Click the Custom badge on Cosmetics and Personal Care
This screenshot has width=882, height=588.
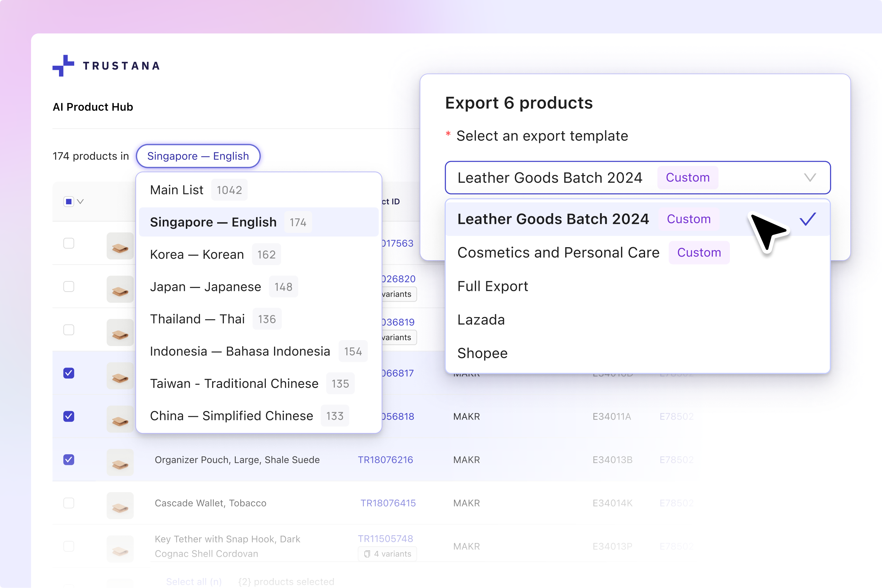point(699,252)
